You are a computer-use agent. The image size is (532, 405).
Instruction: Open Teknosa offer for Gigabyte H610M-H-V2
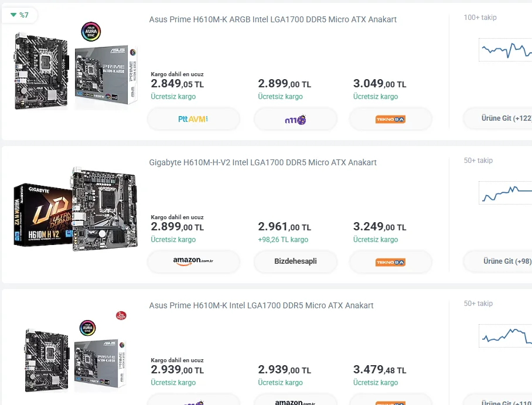click(x=390, y=262)
